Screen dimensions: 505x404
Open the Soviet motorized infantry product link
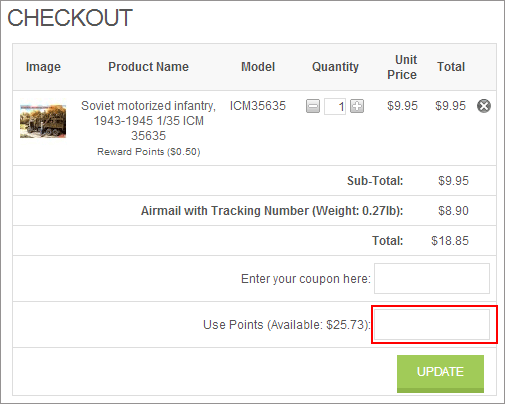click(148, 121)
